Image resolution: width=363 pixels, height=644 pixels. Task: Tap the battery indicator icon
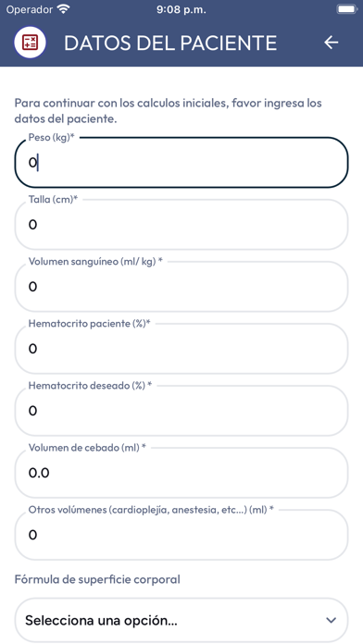click(x=346, y=9)
